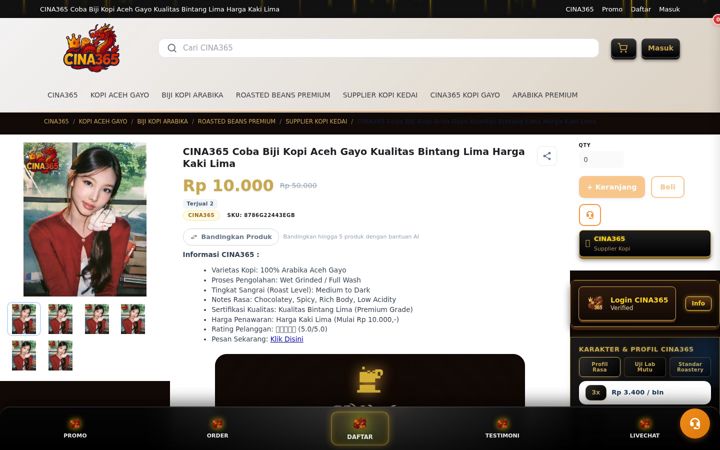The width and height of the screenshot is (720, 450).
Task: Open KOPI ACEH GAYO nav menu
Action: [119, 95]
